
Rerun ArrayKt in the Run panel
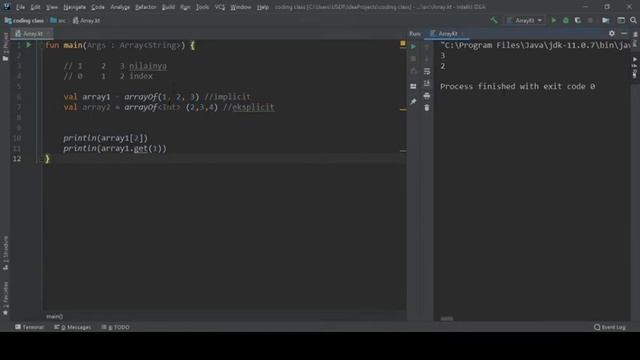tap(413, 47)
